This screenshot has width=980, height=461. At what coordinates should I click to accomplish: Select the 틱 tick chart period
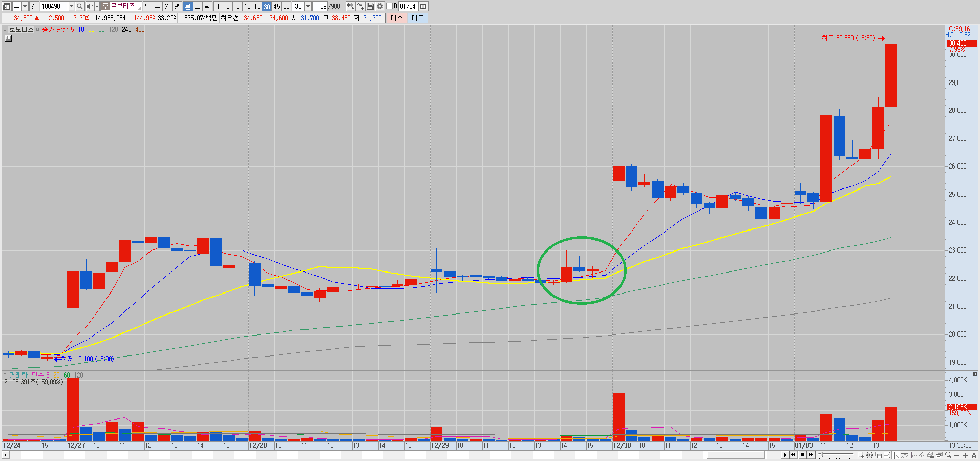pos(207,6)
